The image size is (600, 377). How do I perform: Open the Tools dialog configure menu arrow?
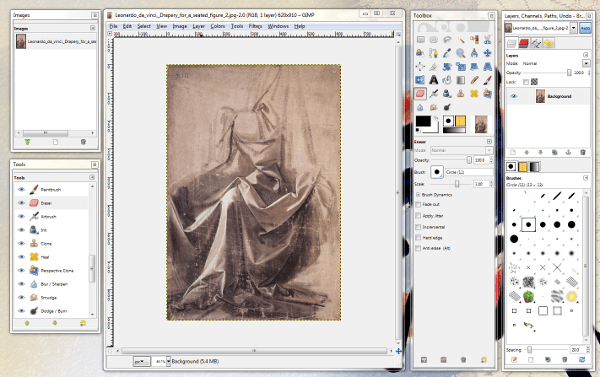click(x=92, y=177)
